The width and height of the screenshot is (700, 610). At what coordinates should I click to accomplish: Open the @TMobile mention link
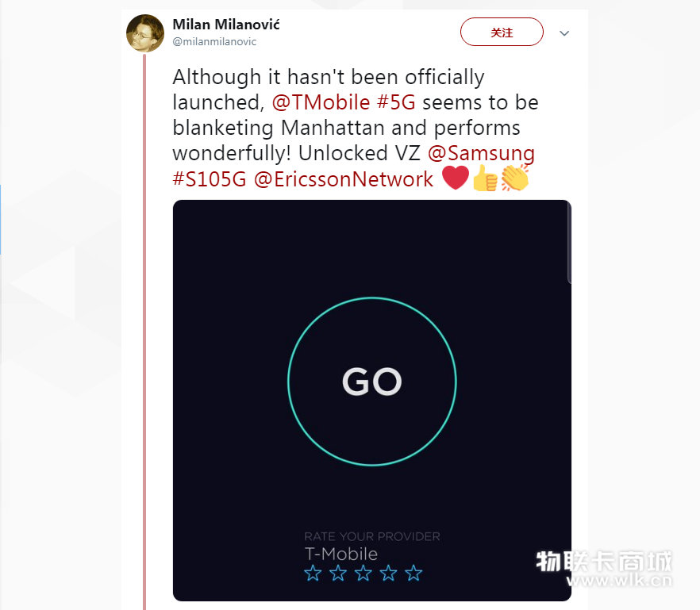point(321,102)
